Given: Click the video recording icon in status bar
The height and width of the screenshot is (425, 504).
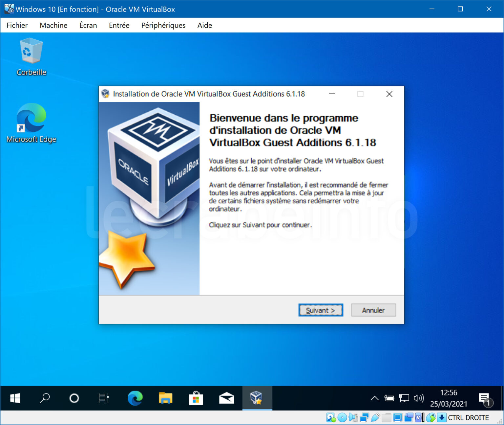Looking at the screenshot, I should point(409,418).
